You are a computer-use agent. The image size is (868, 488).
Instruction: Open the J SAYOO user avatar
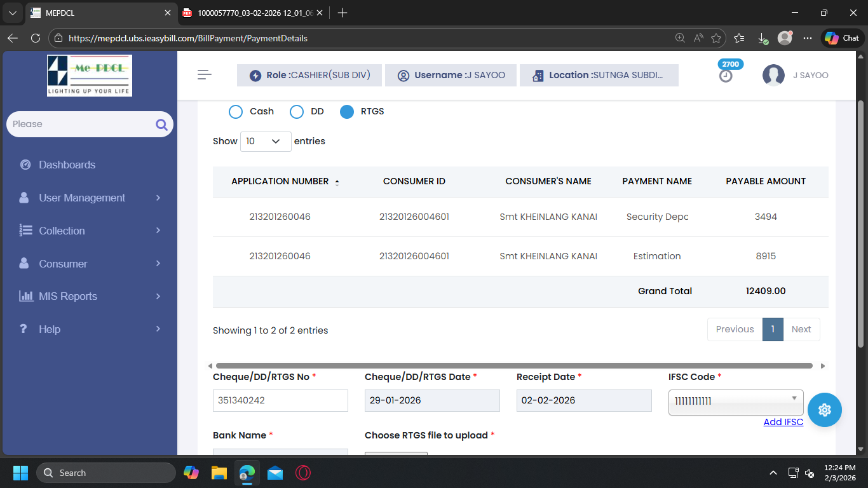(x=773, y=76)
